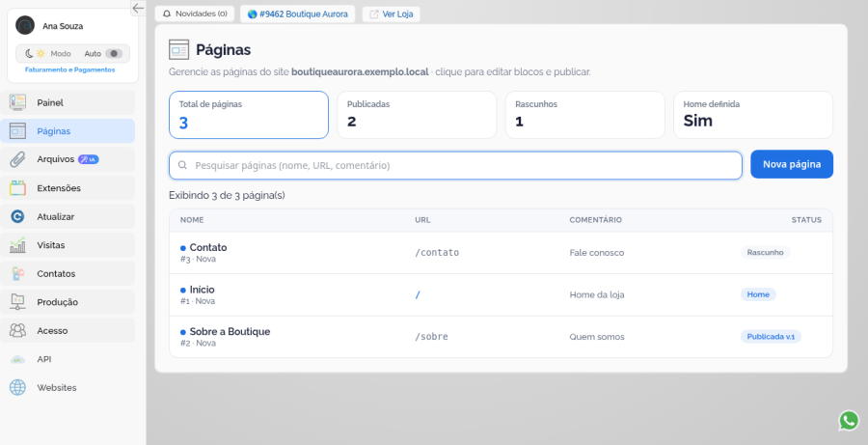The width and height of the screenshot is (868, 445).
Task: Click the Fale conosco comment
Action: (597, 253)
